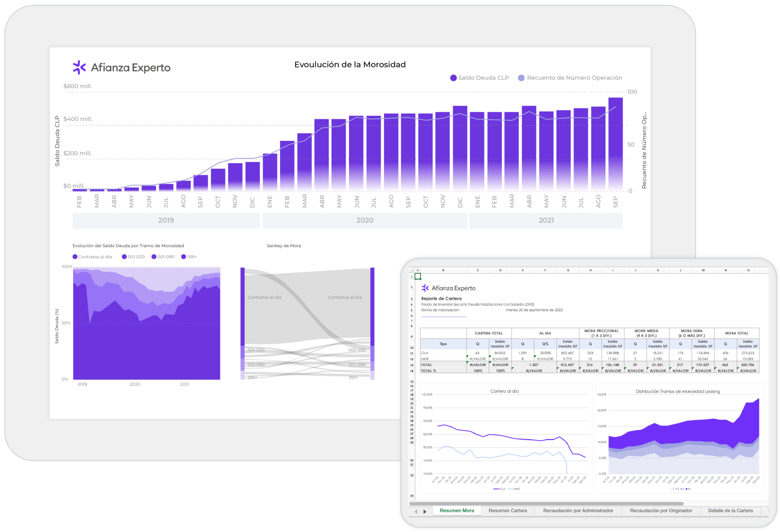Click the Recuento de Número Operación legend marker
Image resolution: width=780 pixels, height=532 pixels.
(x=521, y=78)
